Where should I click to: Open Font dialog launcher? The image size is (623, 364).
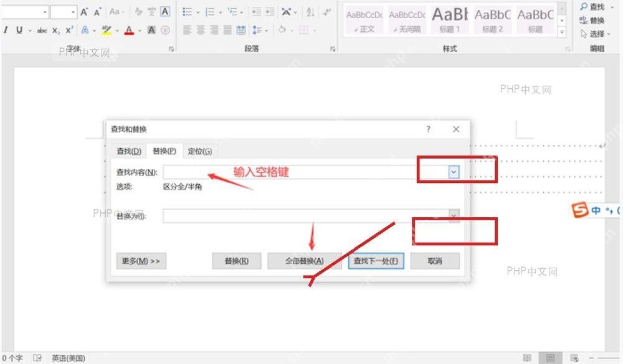click(171, 49)
